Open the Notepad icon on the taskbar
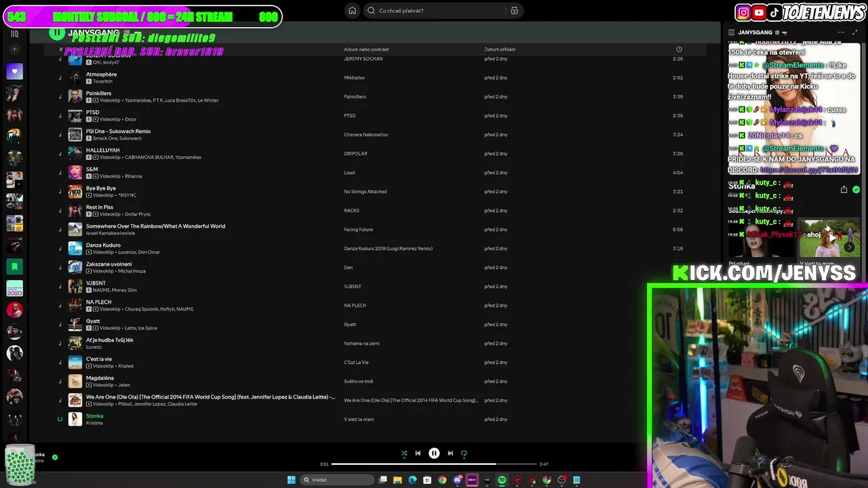The image size is (868, 488). pyautogui.click(x=576, y=480)
